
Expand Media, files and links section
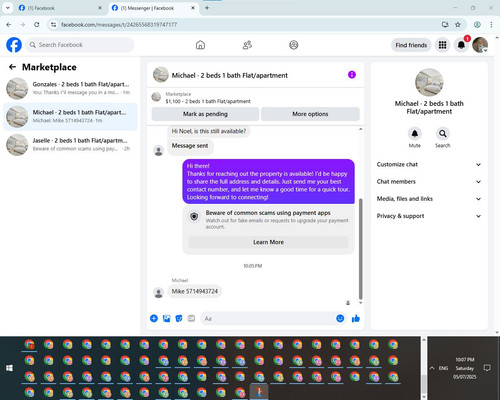429,199
